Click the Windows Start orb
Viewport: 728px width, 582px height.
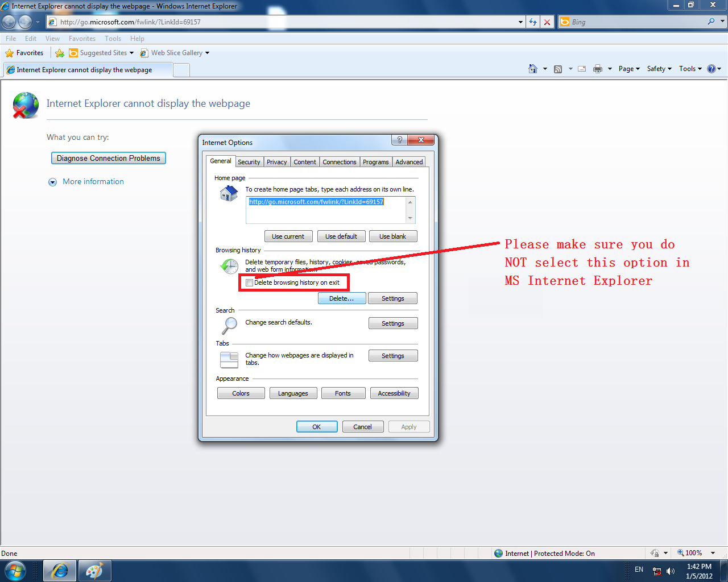(15, 571)
